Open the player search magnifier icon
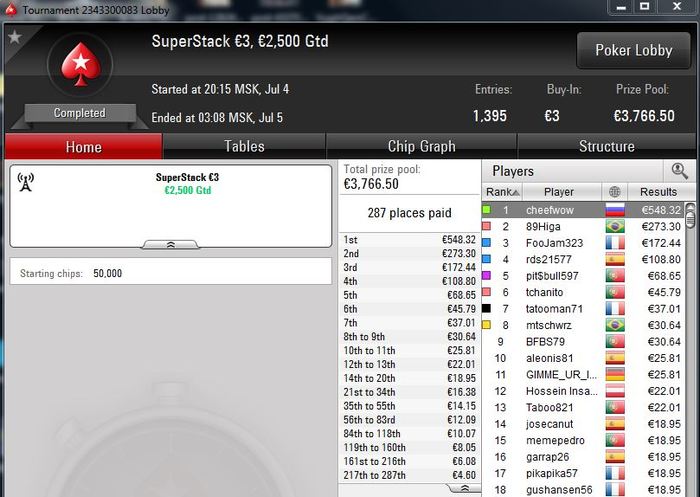700x497 pixels. 679,171
